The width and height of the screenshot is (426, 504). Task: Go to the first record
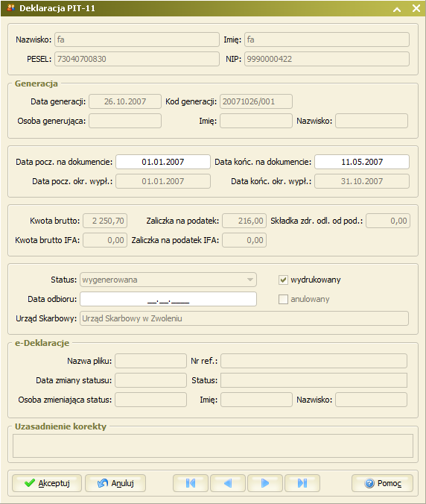[x=191, y=483]
